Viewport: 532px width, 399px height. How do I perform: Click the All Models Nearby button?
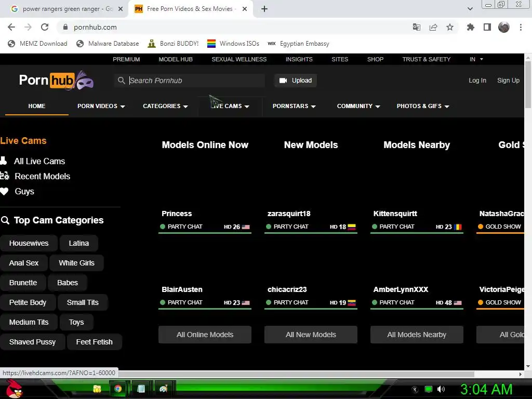pyautogui.click(x=416, y=335)
